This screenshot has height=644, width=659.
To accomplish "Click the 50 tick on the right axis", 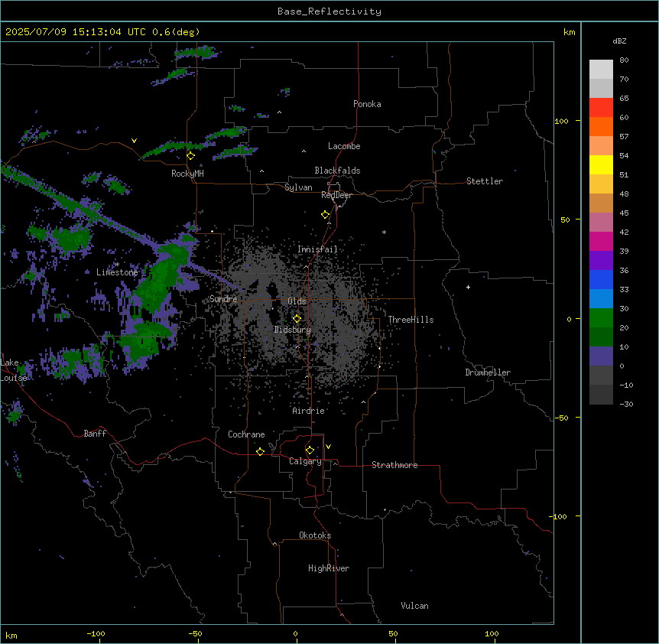I will [565, 220].
